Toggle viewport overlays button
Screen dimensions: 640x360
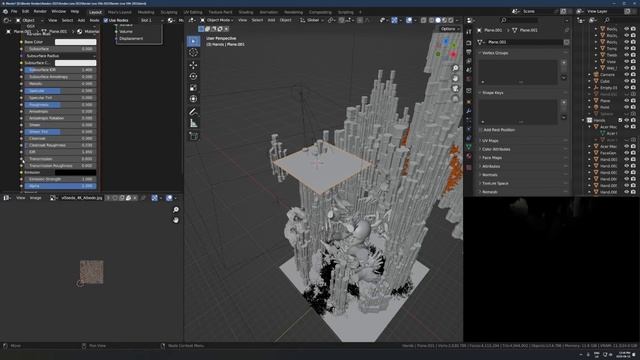pyautogui.click(x=409, y=20)
